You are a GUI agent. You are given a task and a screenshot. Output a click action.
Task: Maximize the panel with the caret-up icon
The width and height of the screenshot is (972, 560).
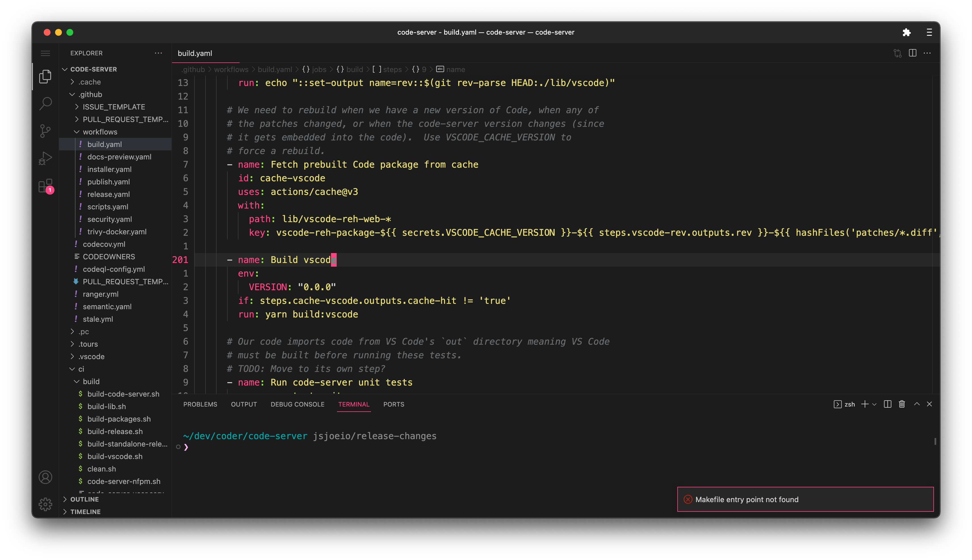(x=917, y=404)
